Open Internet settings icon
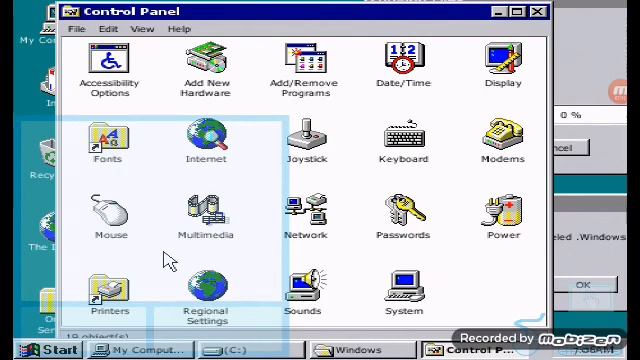 point(207,134)
